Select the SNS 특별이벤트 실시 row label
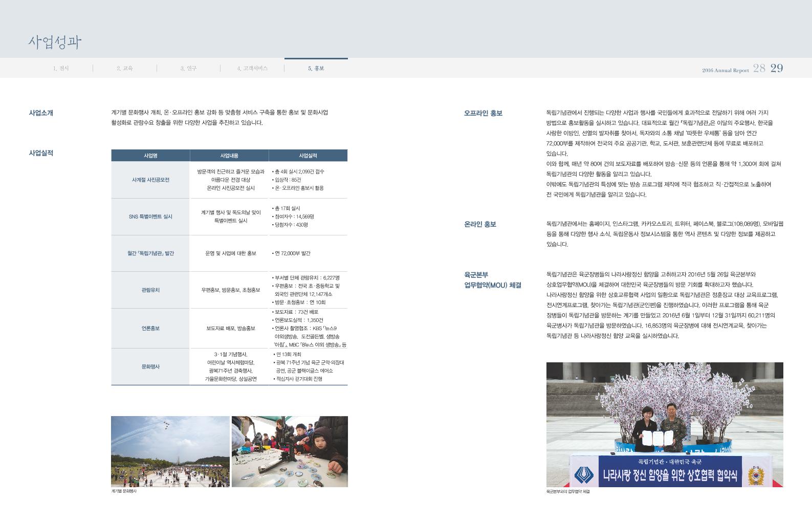Screen dimensions: 812x522 click(x=150, y=217)
